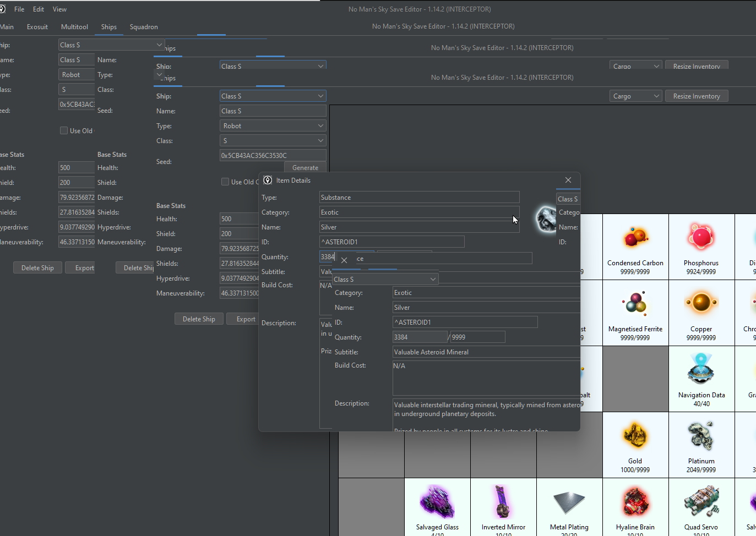Click the Resize Inventory button
Viewport: 756px width, 536px height.
pyautogui.click(x=697, y=96)
